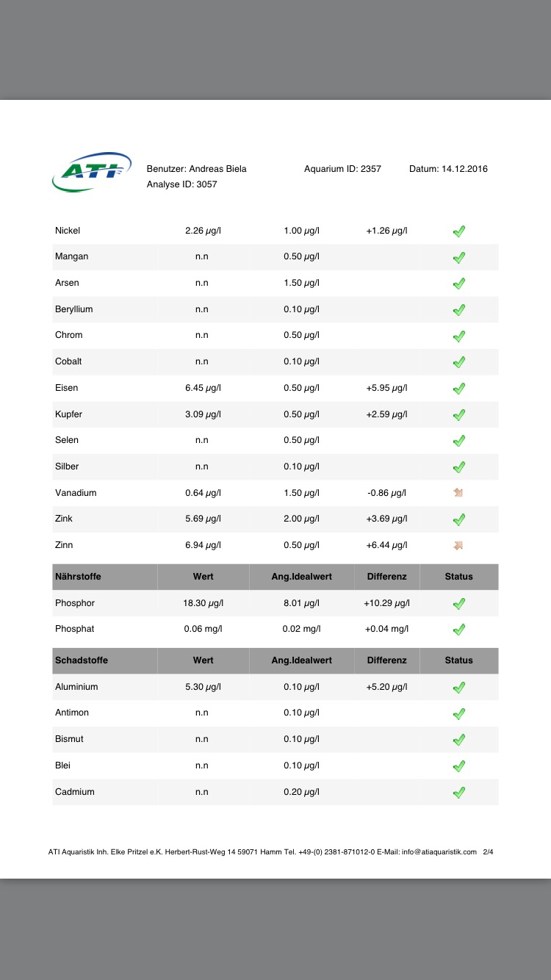
Task: Tap the 2/4 page number in the footer
Action: (488, 852)
